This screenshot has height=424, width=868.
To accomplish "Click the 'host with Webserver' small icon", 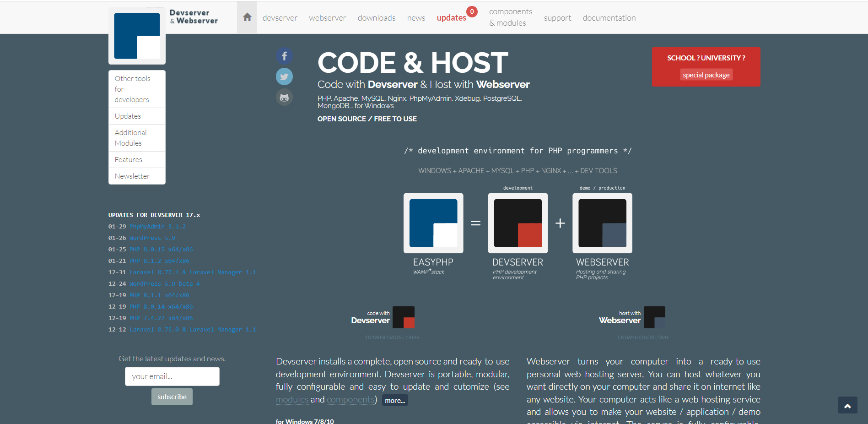I will coord(654,317).
